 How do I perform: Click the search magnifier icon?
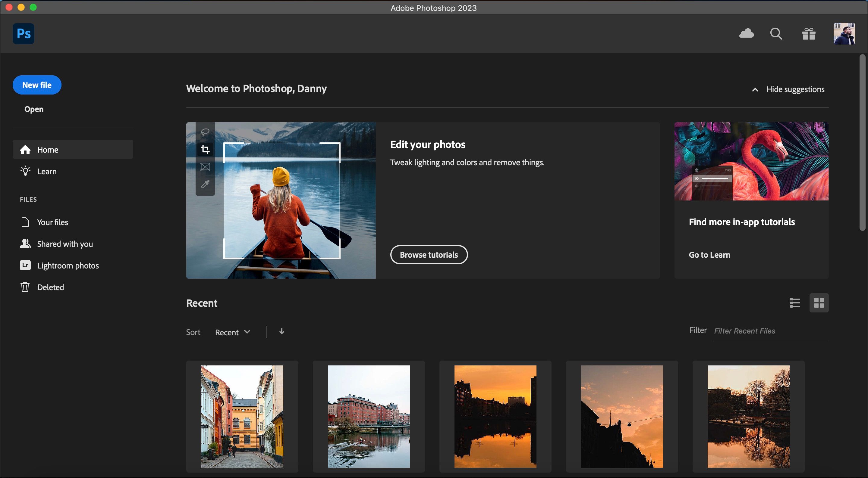pyautogui.click(x=777, y=33)
